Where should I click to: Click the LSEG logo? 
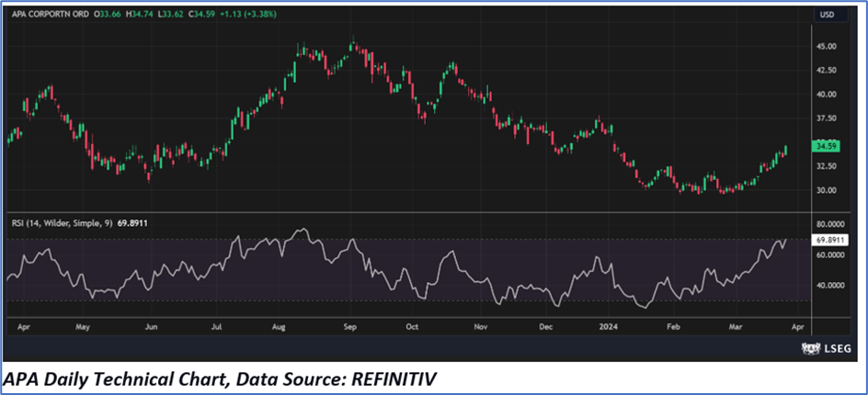tap(827, 348)
